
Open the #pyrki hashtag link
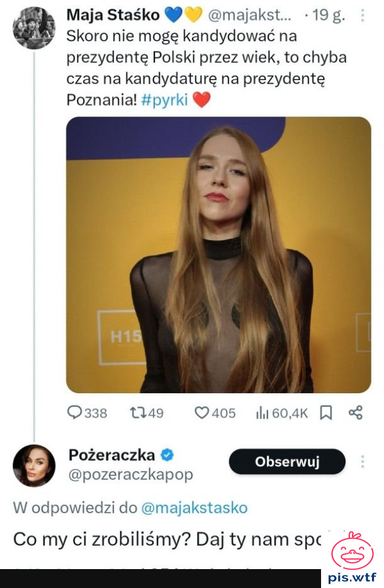pos(169,100)
